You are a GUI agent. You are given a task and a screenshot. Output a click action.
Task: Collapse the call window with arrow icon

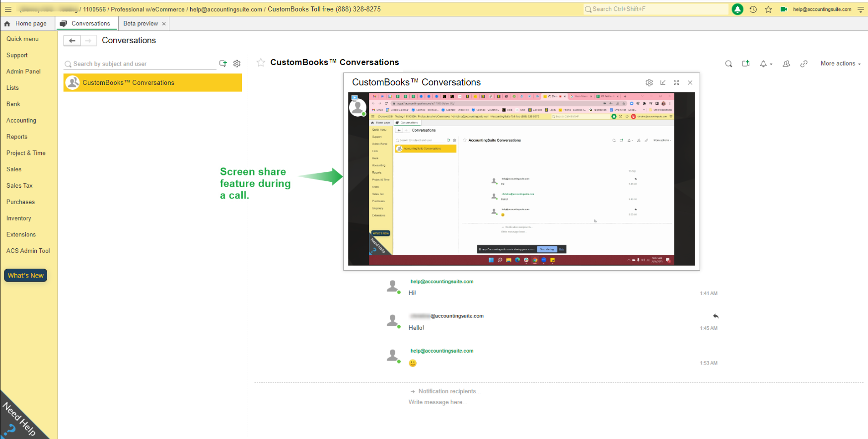coord(663,82)
